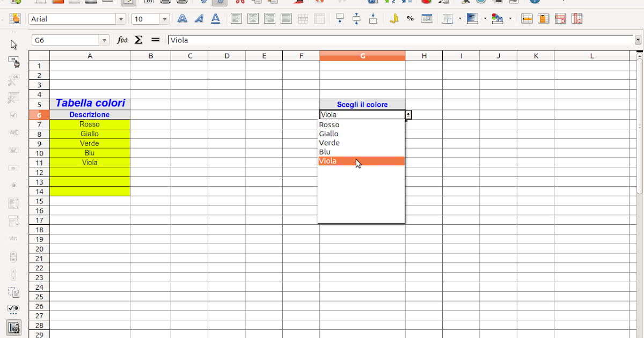644x338 pixels.
Task: Click the insert row toolbar icon
Action: point(528,19)
